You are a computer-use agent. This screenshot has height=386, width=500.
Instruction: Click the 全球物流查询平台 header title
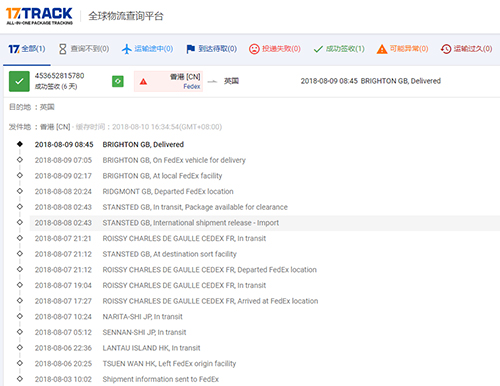click(126, 16)
